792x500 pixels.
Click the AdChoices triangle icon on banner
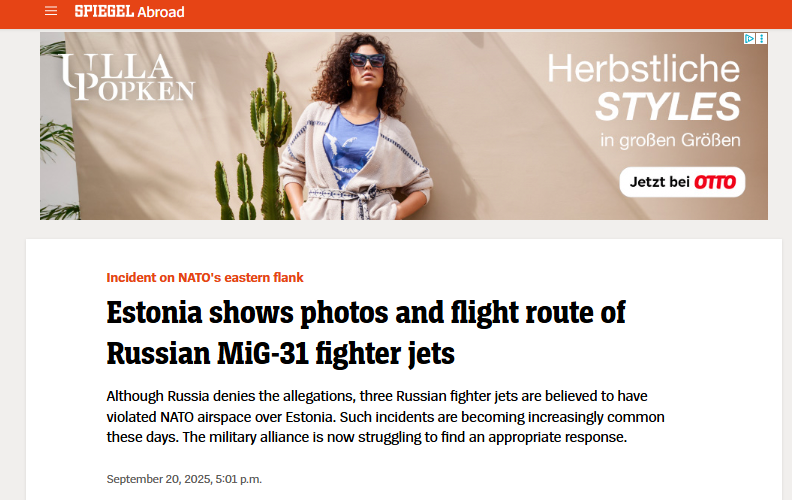(x=749, y=38)
